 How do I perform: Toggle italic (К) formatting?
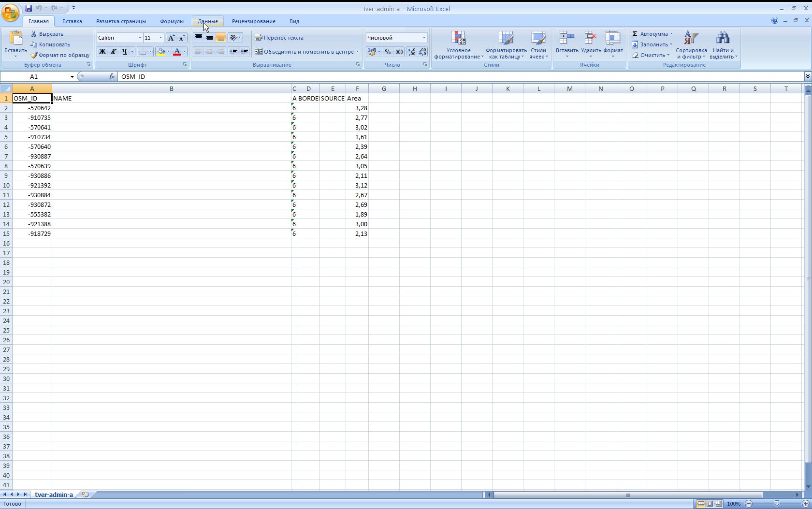[113, 52]
